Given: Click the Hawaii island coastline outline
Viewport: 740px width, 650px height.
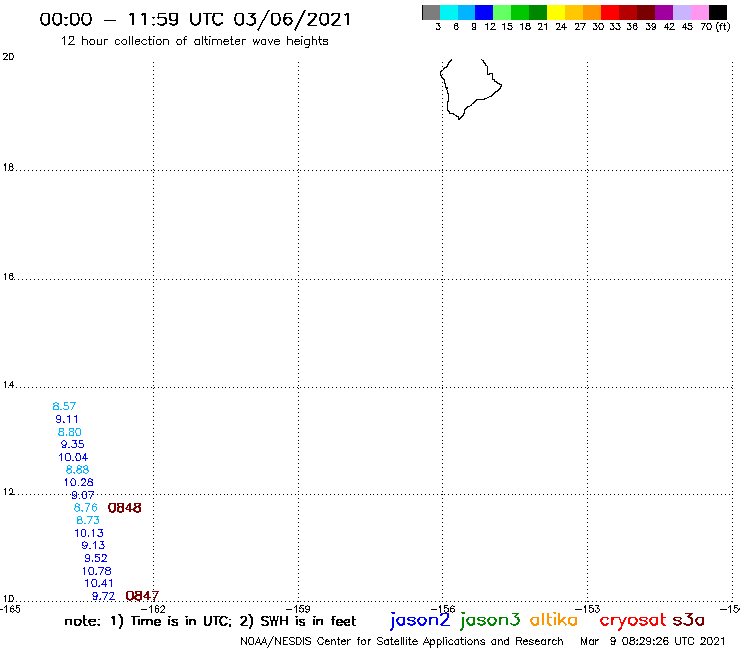Looking at the screenshot, I should tap(471, 89).
